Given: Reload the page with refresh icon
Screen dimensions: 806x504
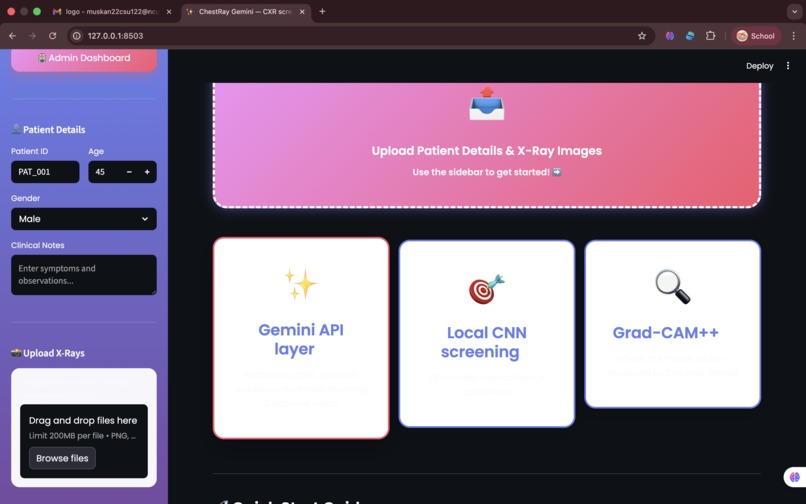Looking at the screenshot, I should tap(52, 36).
